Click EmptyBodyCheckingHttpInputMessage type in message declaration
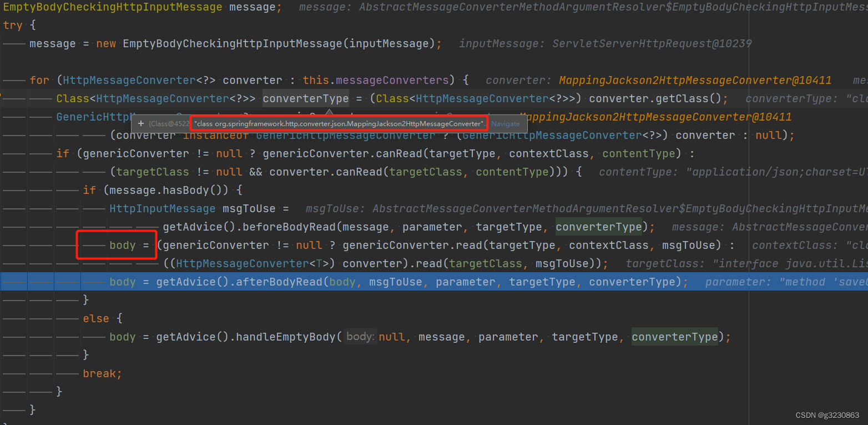This screenshot has width=868, height=425. pyautogui.click(x=113, y=7)
